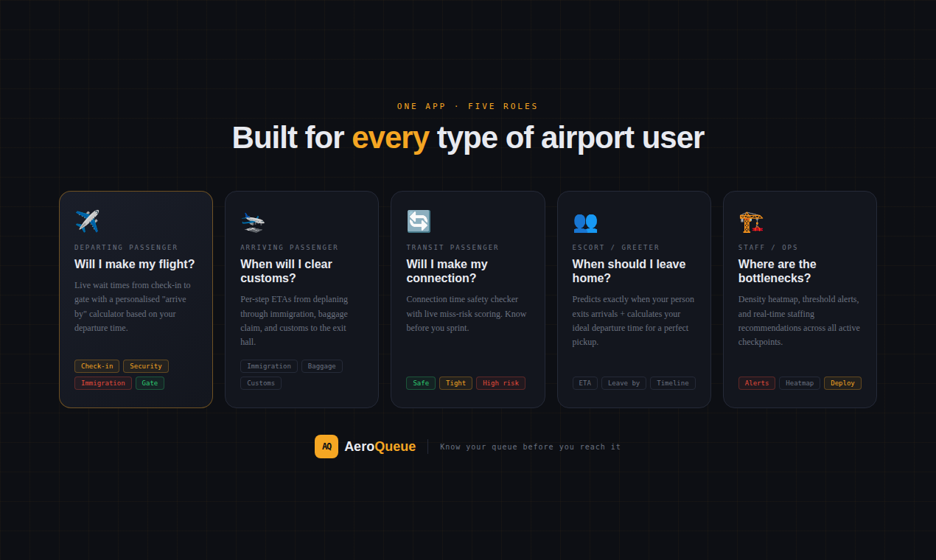Click the 'Live wait times from check-in' description
Screen dimensions: 936x560
(133, 307)
